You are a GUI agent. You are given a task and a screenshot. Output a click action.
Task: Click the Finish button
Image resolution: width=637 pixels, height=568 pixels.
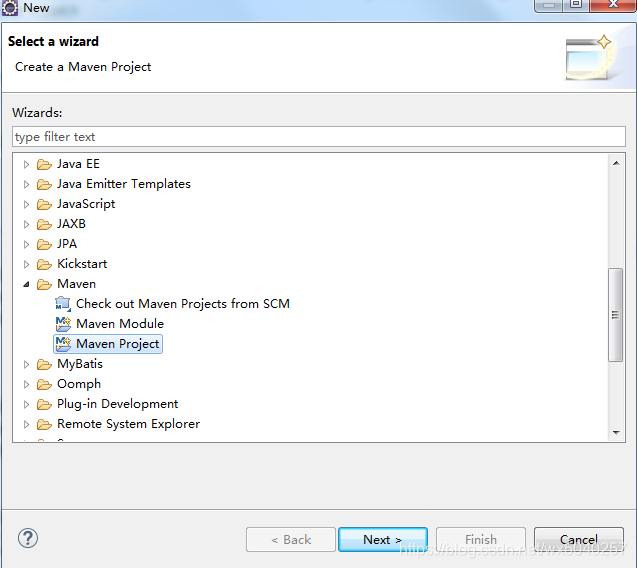pyautogui.click(x=481, y=540)
